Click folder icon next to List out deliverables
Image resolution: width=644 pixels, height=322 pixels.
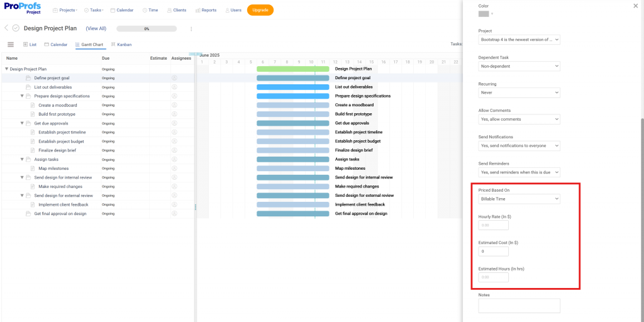click(x=28, y=87)
